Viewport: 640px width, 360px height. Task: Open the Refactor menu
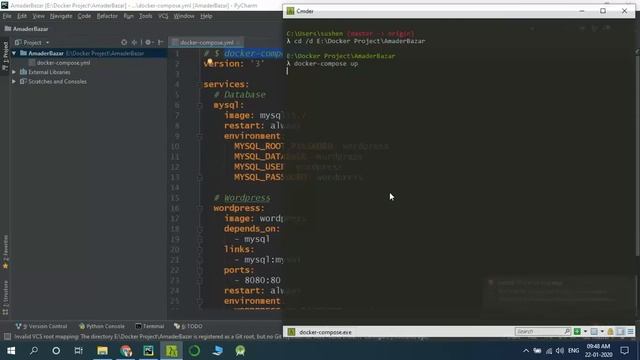[107, 16]
